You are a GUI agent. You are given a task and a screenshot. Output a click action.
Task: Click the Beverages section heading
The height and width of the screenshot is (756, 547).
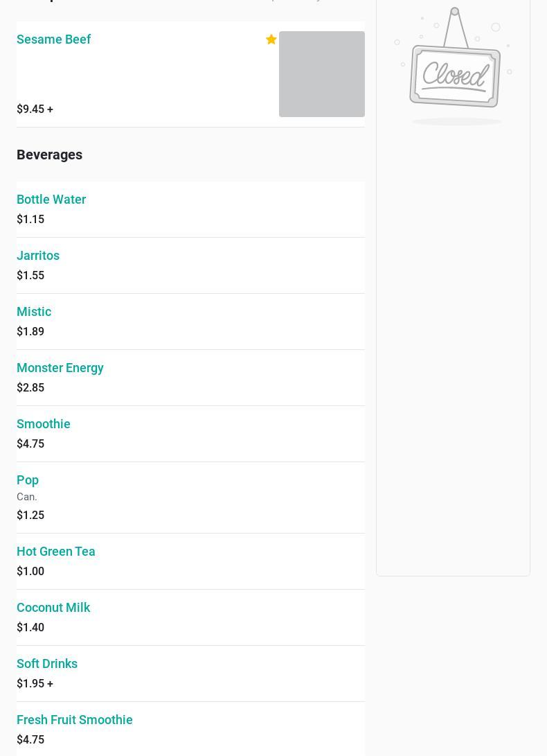click(50, 155)
